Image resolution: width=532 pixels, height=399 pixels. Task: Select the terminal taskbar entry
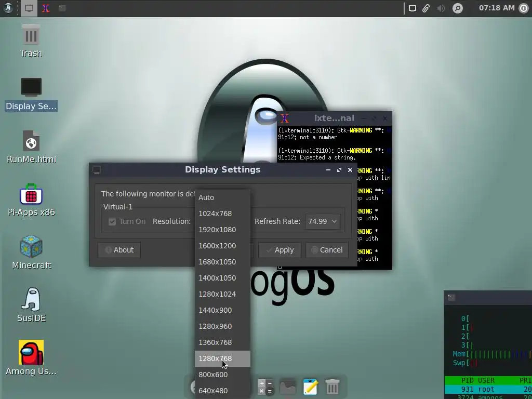[x=62, y=8]
